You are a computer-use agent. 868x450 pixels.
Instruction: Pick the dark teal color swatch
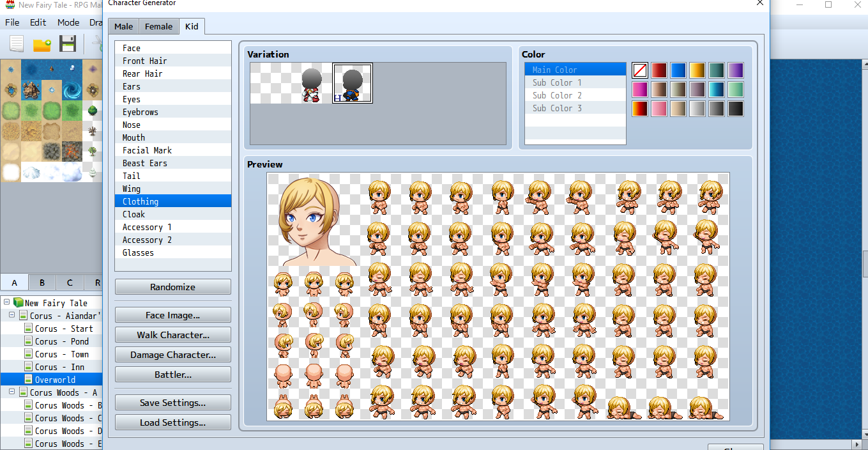pyautogui.click(x=717, y=70)
